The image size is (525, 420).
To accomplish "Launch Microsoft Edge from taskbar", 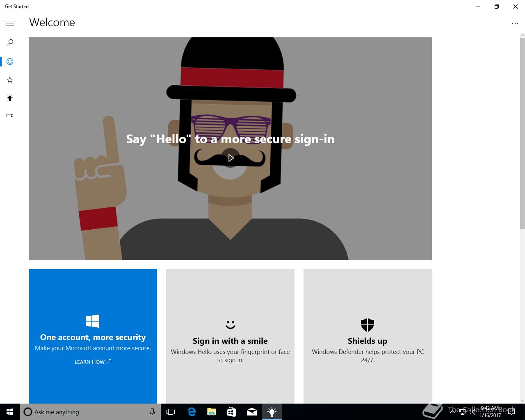I will (x=192, y=412).
